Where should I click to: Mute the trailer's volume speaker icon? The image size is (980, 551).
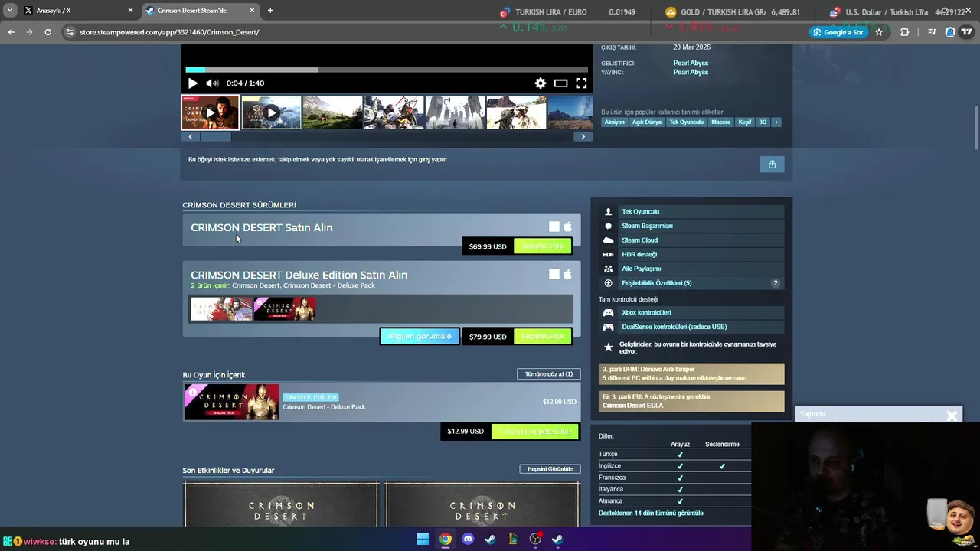[212, 83]
